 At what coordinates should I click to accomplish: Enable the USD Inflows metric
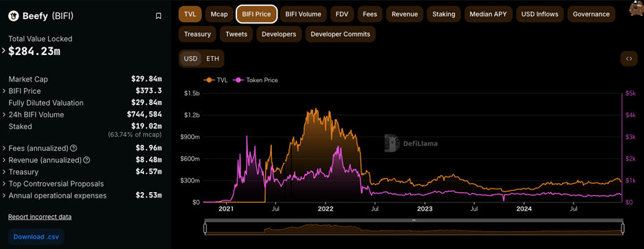(x=540, y=14)
